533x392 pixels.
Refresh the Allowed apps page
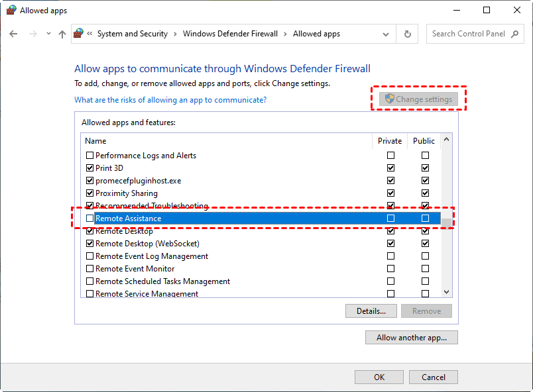[x=407, y=34]
